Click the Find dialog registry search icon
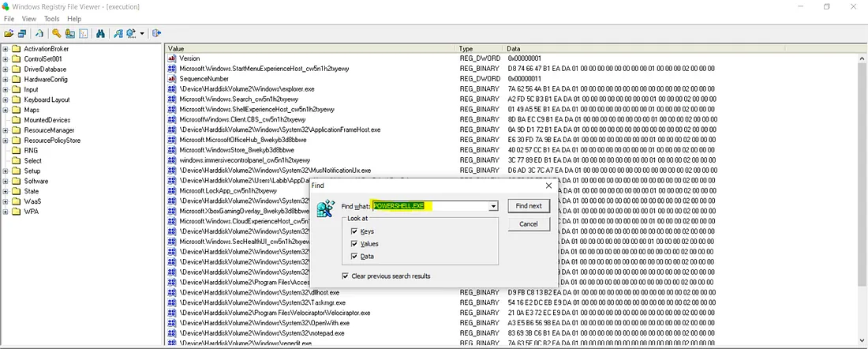868x349 pixels. click(x=325, y=209)
